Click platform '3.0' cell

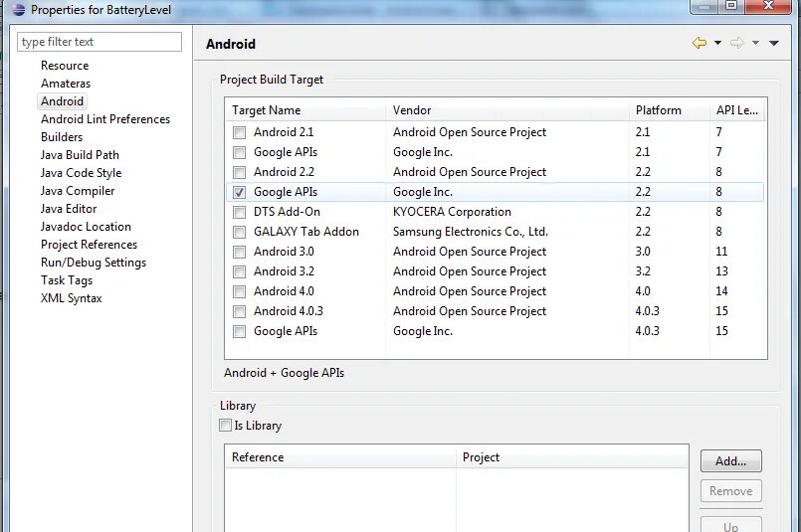tap(643, 252)
